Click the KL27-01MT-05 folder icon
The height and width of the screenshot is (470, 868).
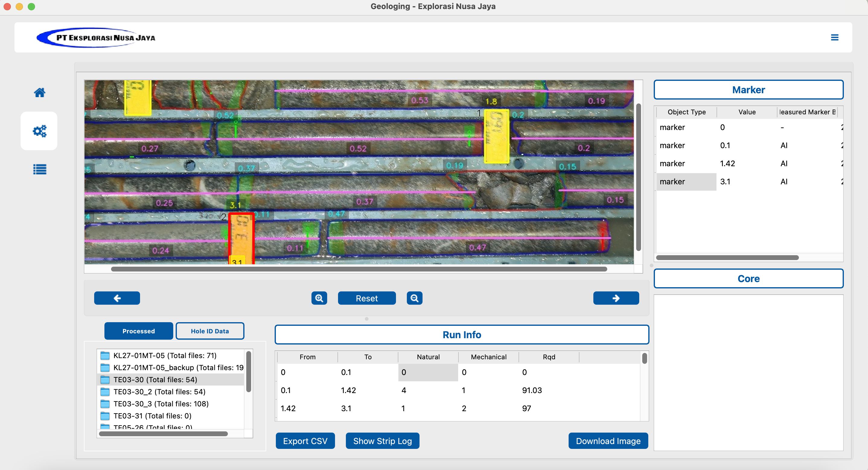105,355
